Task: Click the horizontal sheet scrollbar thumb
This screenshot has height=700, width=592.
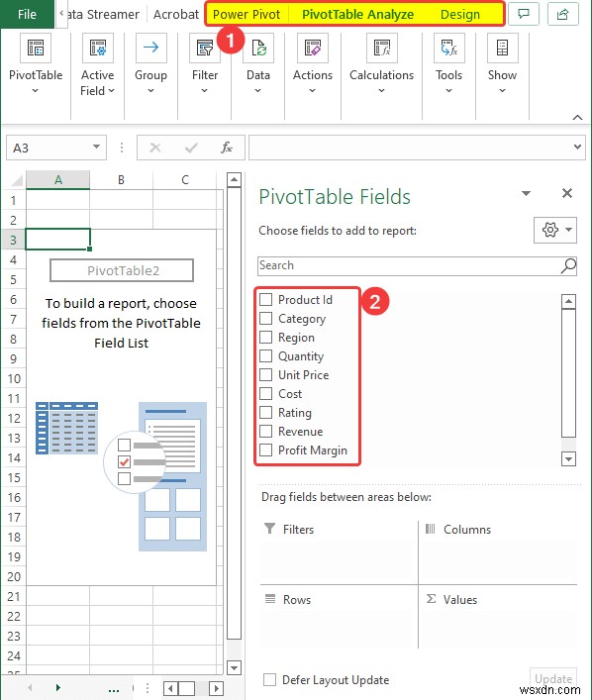Action: (187, 688)
